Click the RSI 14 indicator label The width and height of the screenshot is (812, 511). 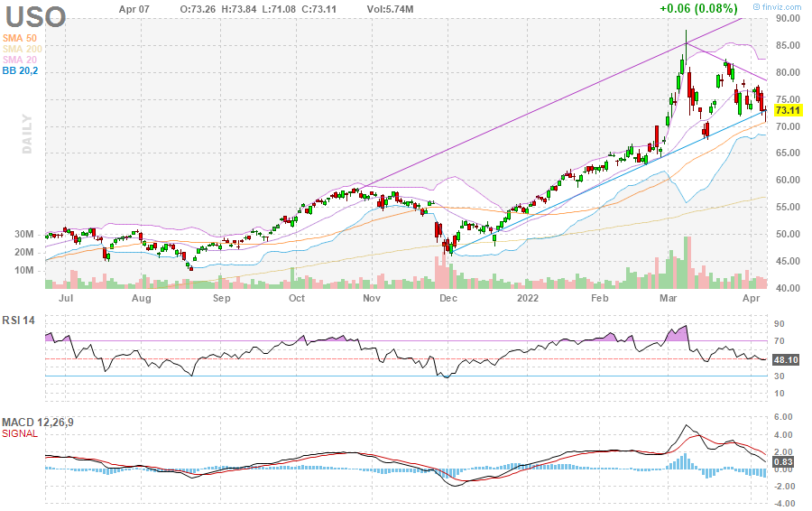pos(19,321)
